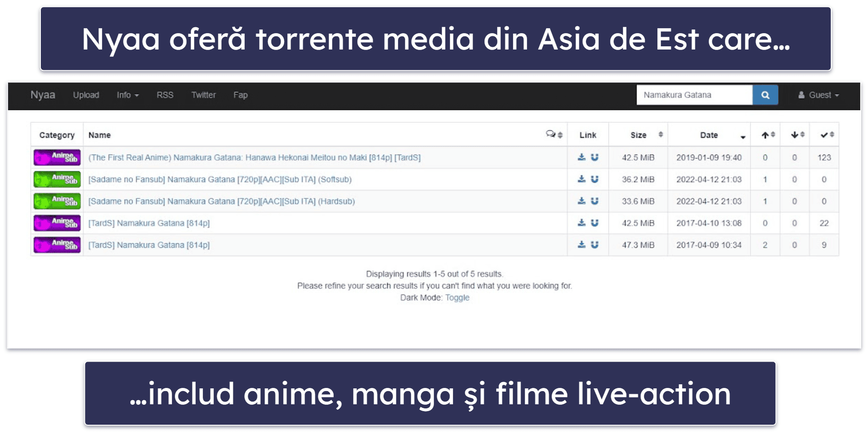The image size is (868, 432).
Task: Open magnet link for the 2017-04-10 TardS row
Action: 595,223
